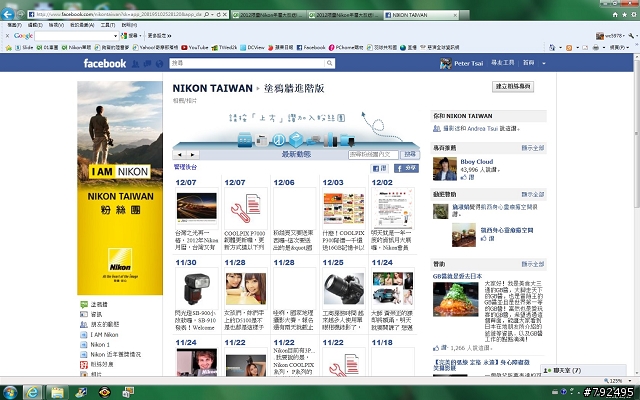This screenshot has width=640, height=400.
Task: Open the browser Favorites menu
Action: pos(82,25)
